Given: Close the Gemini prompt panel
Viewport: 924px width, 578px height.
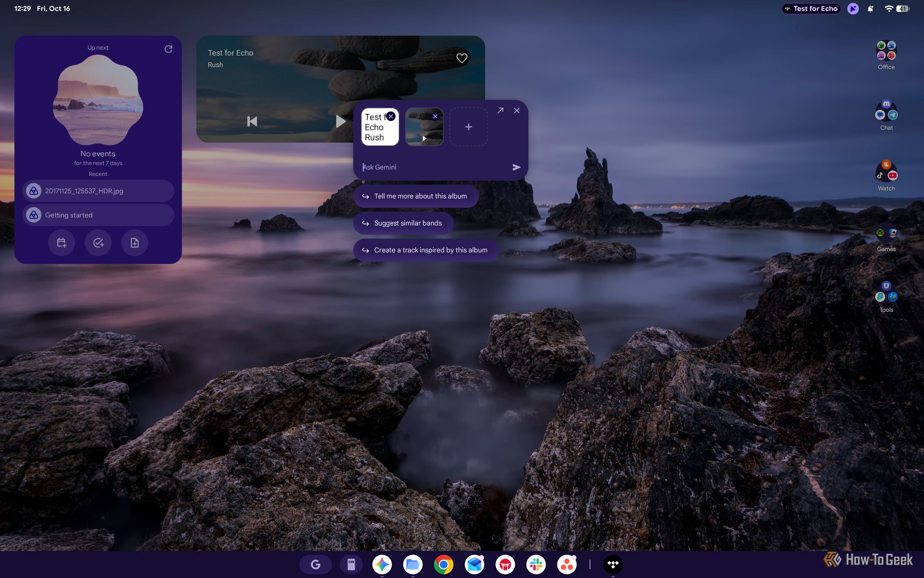Looking at the screenshot, I should pyautogui.click(x=517, y=110).
